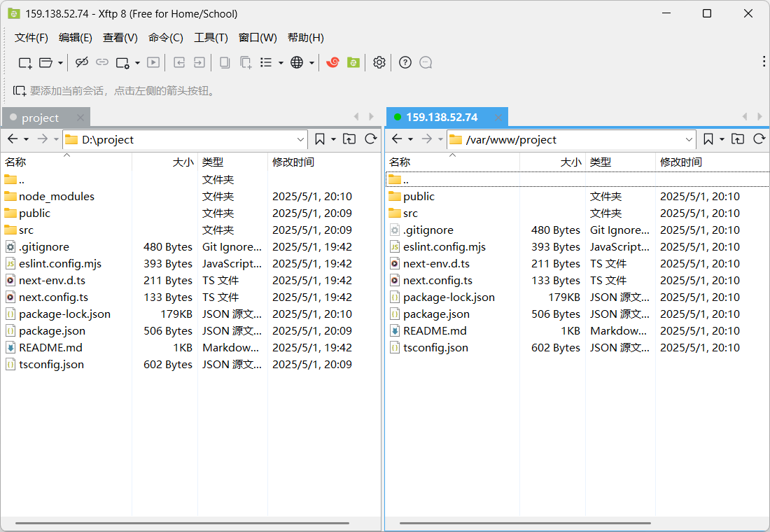Click the Paste toolbar icon
This screenshot has width=770, height=532.
246,62
